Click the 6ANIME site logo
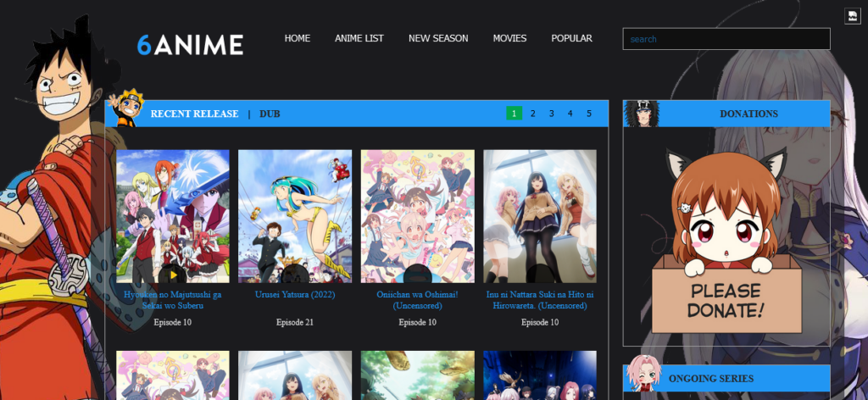Viewport: 868px width, 400px height. (190, 45)
